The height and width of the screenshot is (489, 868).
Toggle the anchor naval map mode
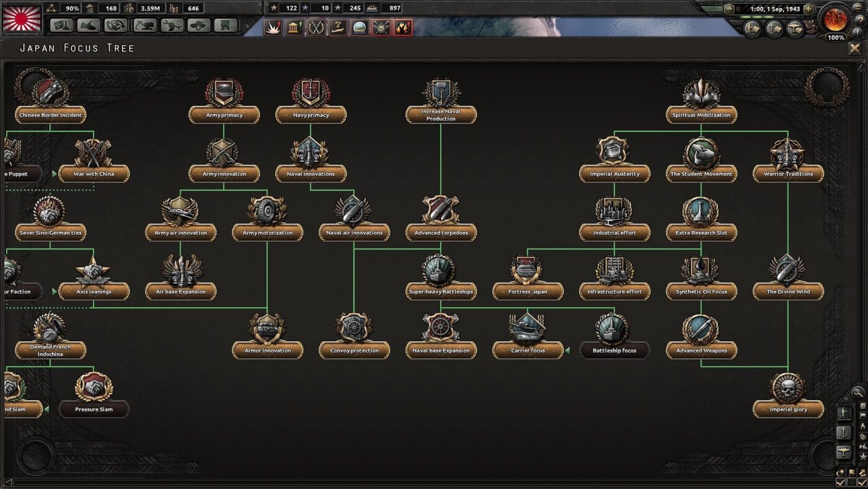(844, 432)
